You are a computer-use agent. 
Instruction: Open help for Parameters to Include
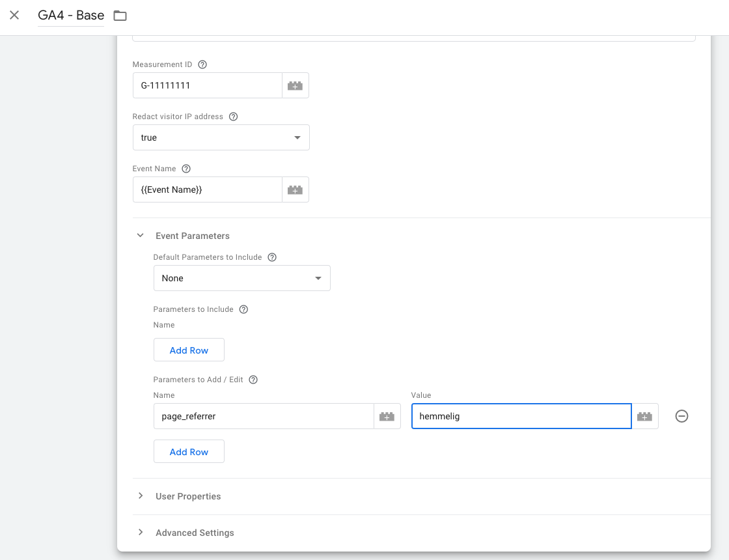[243, 309]
